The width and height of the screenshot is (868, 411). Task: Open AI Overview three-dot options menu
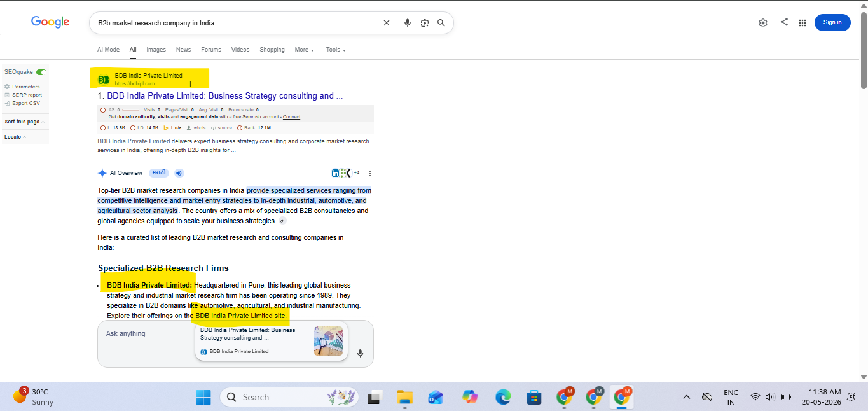370,173
